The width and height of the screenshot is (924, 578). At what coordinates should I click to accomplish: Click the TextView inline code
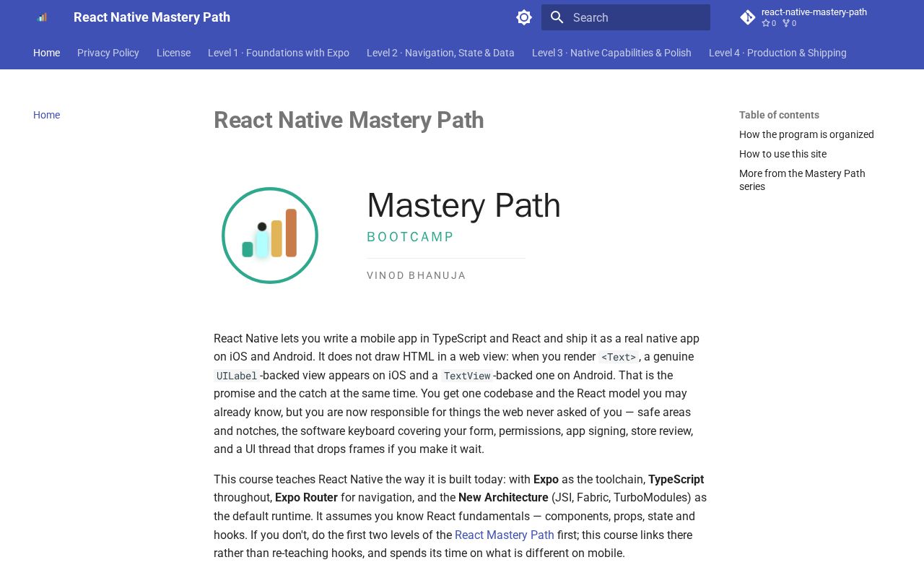[x=467, y=376]
